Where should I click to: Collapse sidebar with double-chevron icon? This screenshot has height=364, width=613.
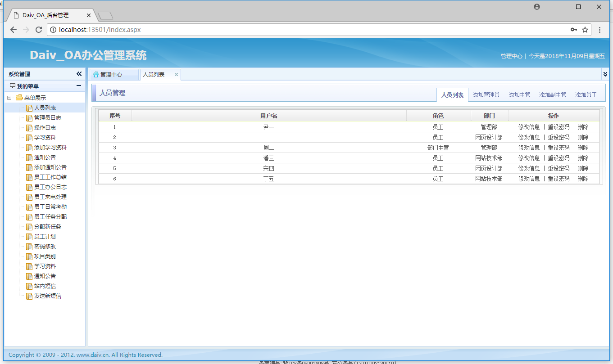point(79,74)
